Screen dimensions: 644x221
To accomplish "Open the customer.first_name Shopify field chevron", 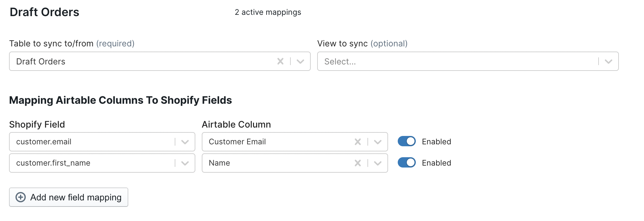I will tap(185, 163).
